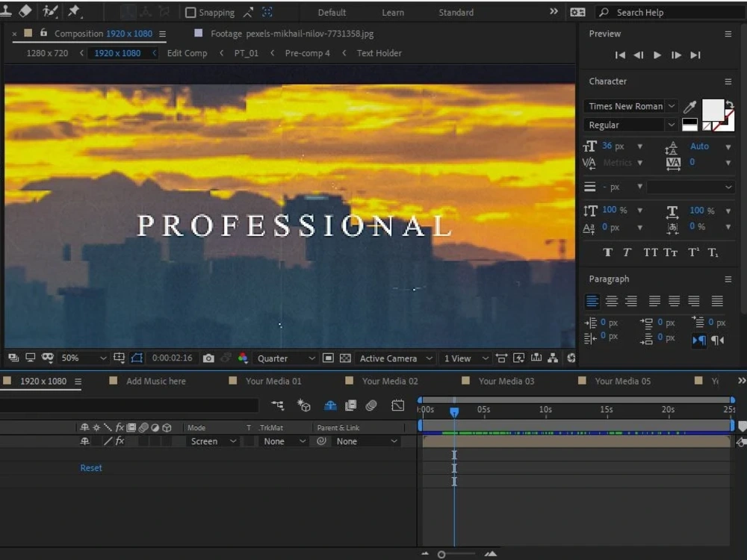Image resolution: width=747 pixels, height=560 pixels.
Task: Toggle Motion Blur for timeline
Action: pyautogui.click(x=371, y=405)
